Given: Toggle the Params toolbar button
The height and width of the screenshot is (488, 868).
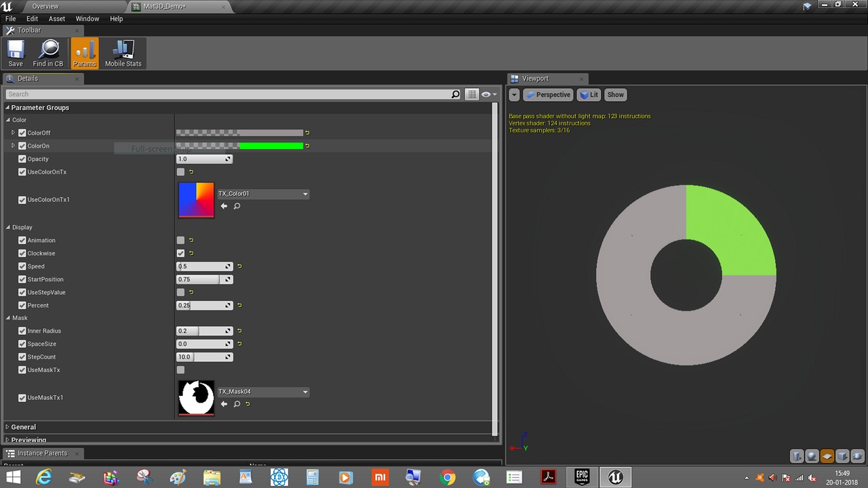Looking at the screenshot, I should [x=85, y=54].
